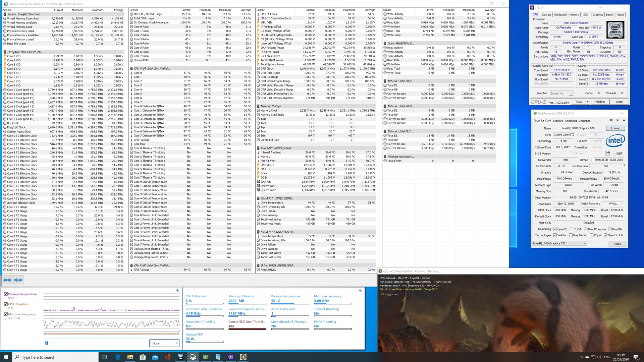
Task: Switch to HWiNFO taskbar icon
Action: (180, 357)
